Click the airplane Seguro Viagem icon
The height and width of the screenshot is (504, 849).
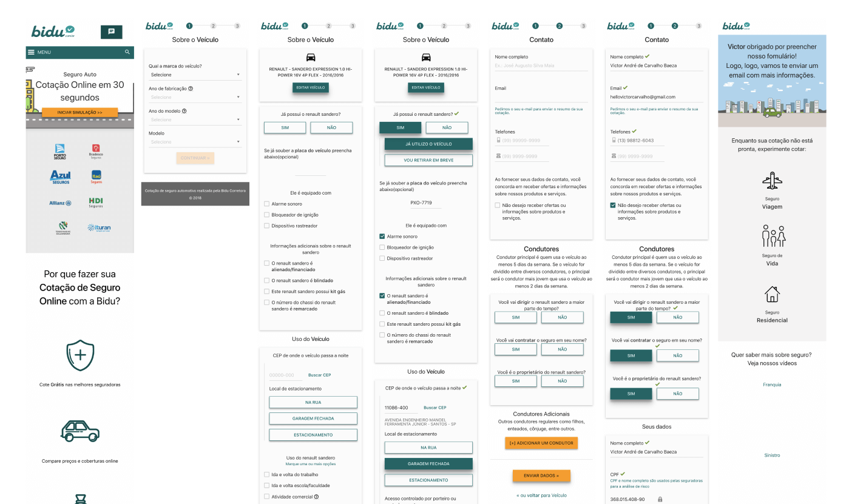tap(772, 181)
